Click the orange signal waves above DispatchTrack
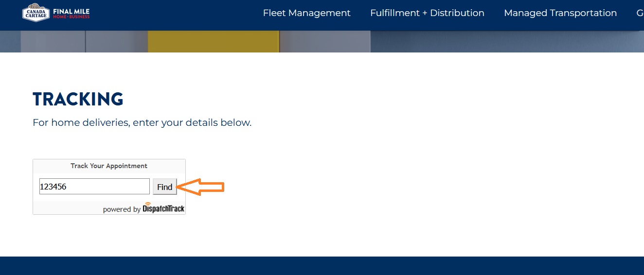This screenshot has height=275, width=644. pyautogui.click(x=147, y=204)
